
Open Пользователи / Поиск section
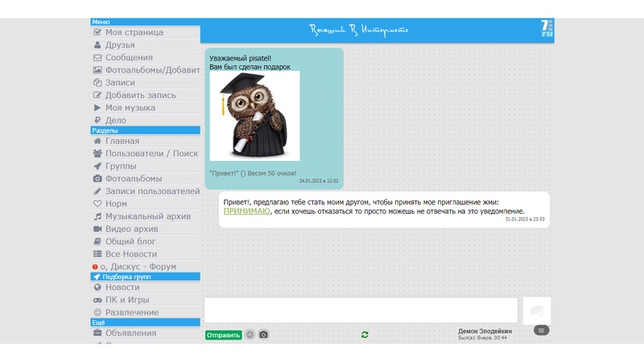(x=151, y=154)
